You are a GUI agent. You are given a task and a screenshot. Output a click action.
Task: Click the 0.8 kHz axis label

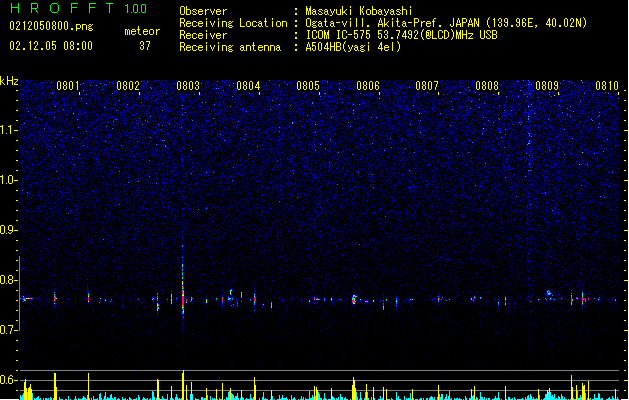9,280
